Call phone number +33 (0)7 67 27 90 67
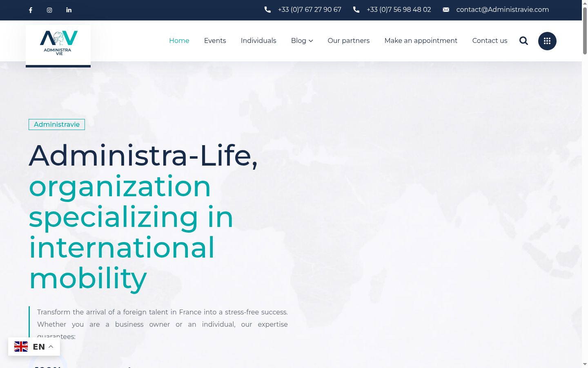Image resolution: width=588 pixels, height=368 pixels. coord(310,10)
